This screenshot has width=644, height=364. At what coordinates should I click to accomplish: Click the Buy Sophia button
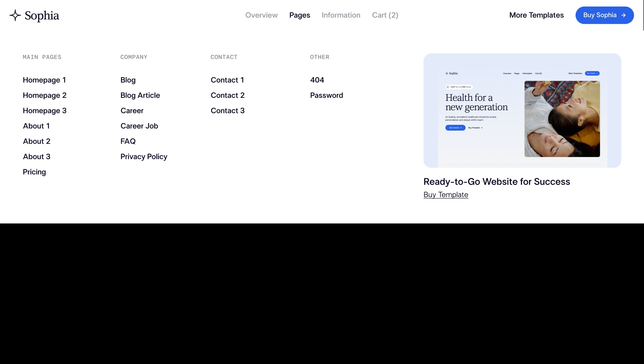(x=605, y=15)
